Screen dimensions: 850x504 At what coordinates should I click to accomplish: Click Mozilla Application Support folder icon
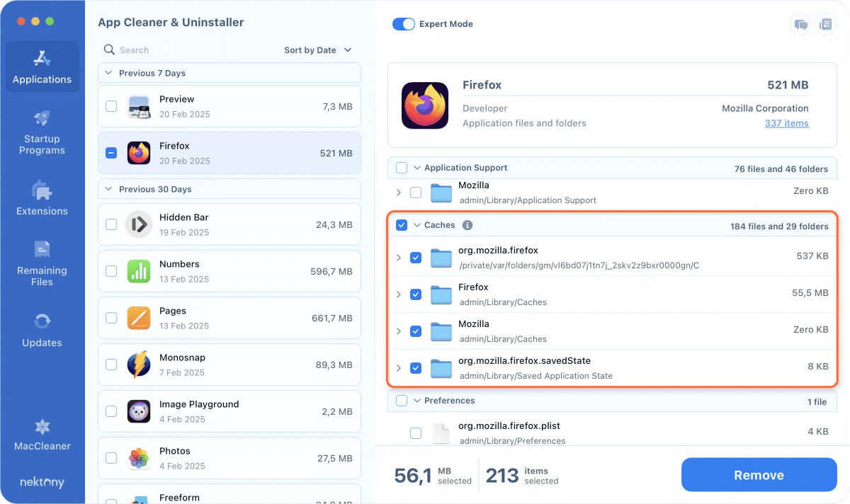[441, 193]
